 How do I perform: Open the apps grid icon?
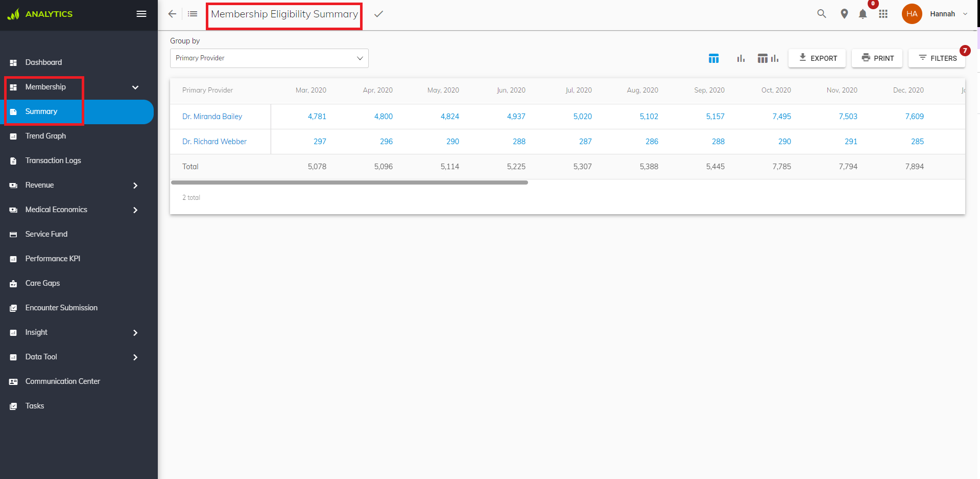[883, 14]
